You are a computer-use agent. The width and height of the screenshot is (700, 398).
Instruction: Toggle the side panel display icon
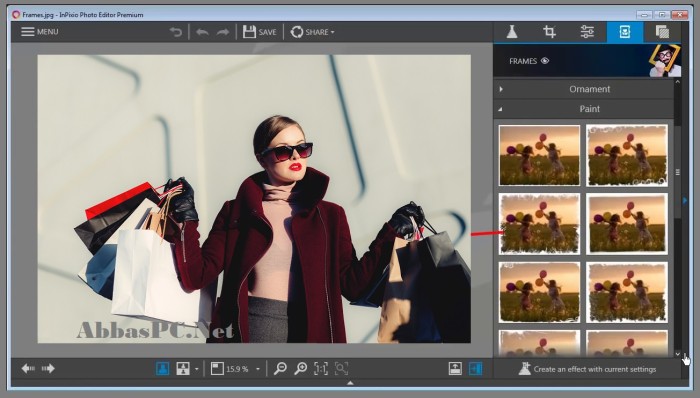pyautogui.click(x=475, y=369)
